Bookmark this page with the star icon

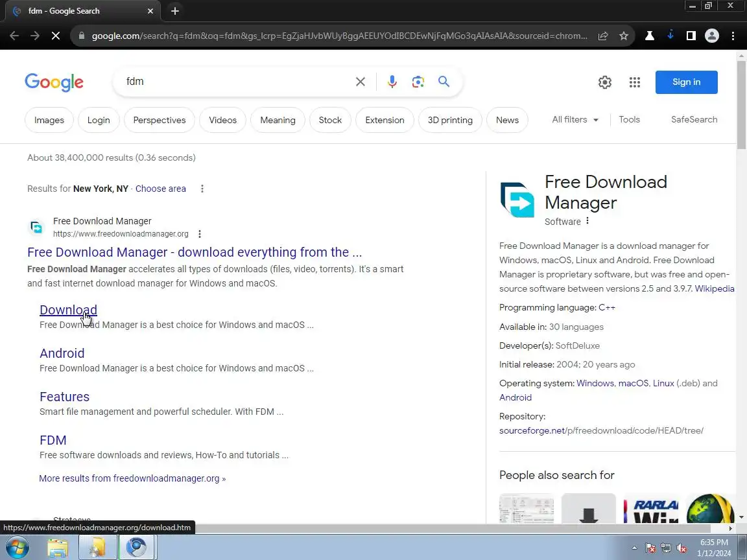coord(624,36)
